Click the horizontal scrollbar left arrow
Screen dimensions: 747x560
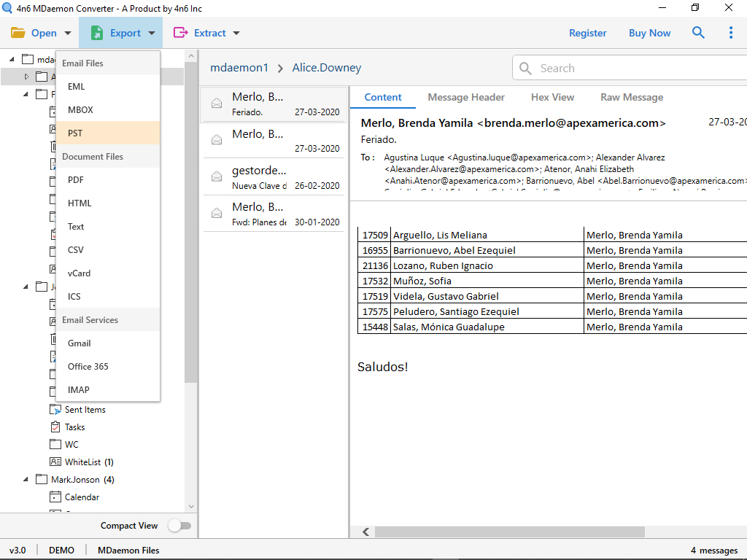[366, 532]
